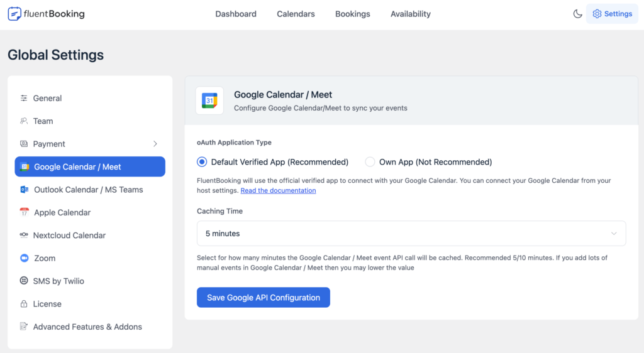This screenshot has width=644, height=353.
Task: Click the Outlook icon in sidebar
Action: [25, 190]
